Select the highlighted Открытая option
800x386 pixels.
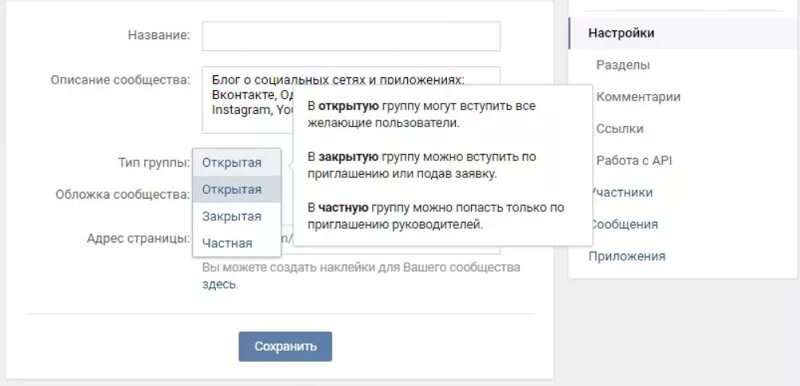(x=237, y=189)
